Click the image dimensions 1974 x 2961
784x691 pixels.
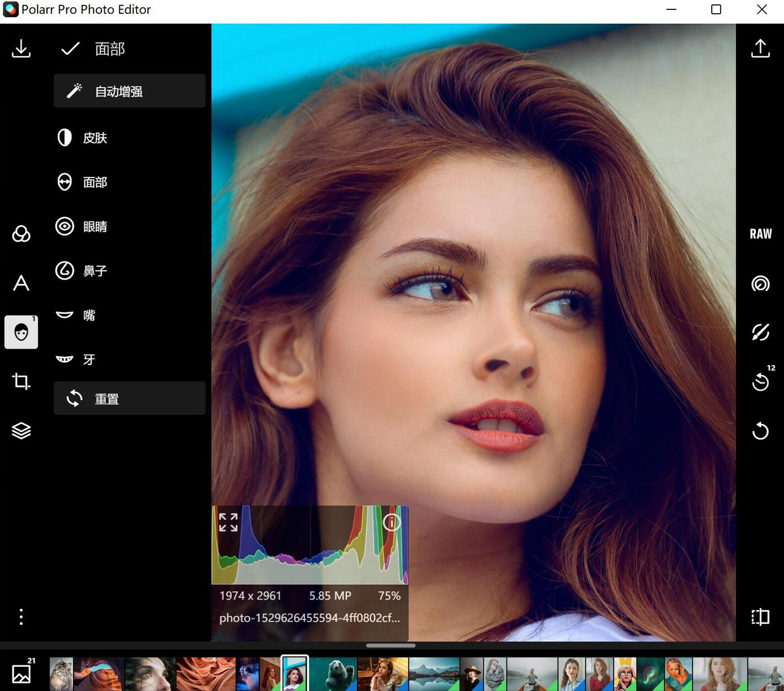click(250, 596)
